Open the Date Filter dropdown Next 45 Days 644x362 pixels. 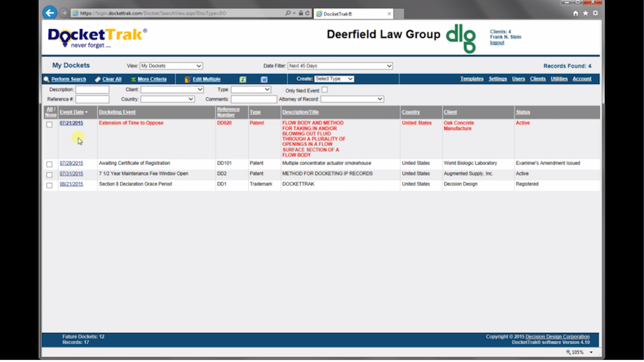[340, 66]
